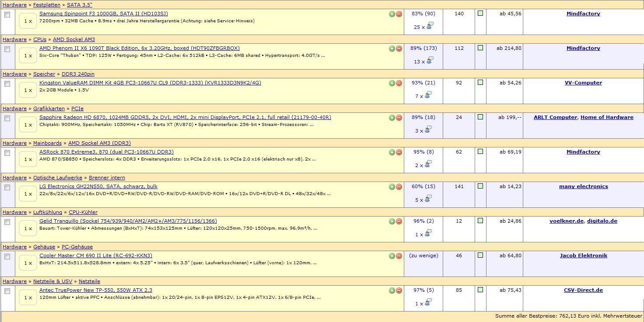The image size is (644, 322).
Task: Click red minus icon for Kingston ValueRAM
Action: pos(399,83)
